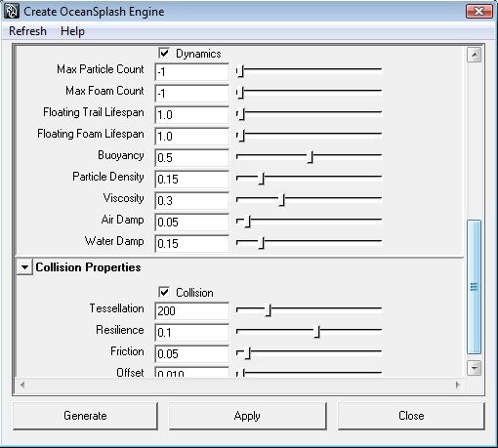Click the Water Damp slider handle

tap(262, 243)
